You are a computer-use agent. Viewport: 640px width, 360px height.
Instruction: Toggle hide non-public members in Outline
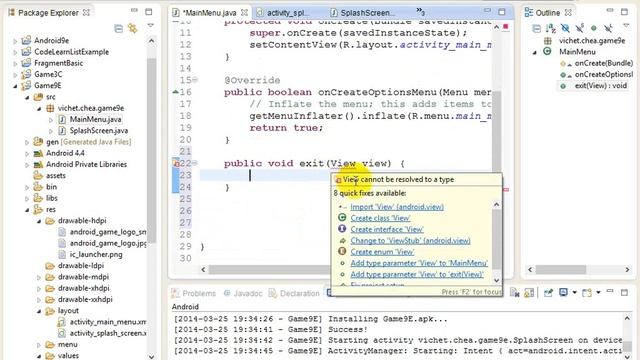tap(593, 28)
